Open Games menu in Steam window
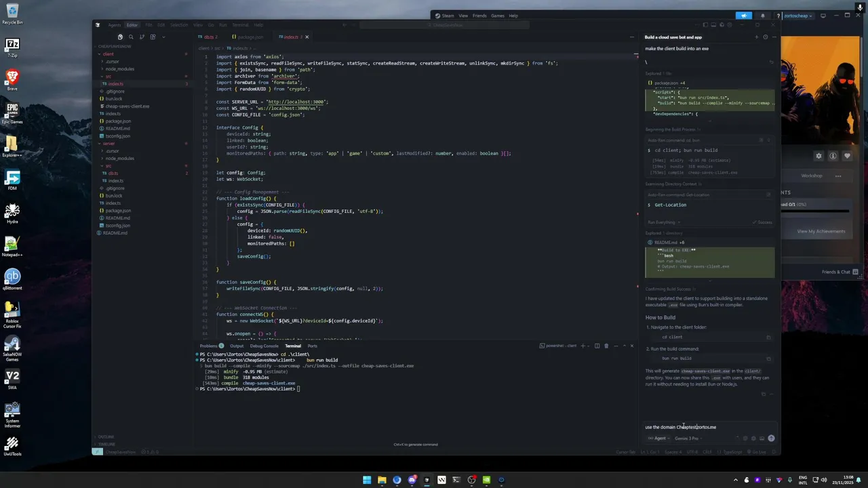 (x=498, y=16)
